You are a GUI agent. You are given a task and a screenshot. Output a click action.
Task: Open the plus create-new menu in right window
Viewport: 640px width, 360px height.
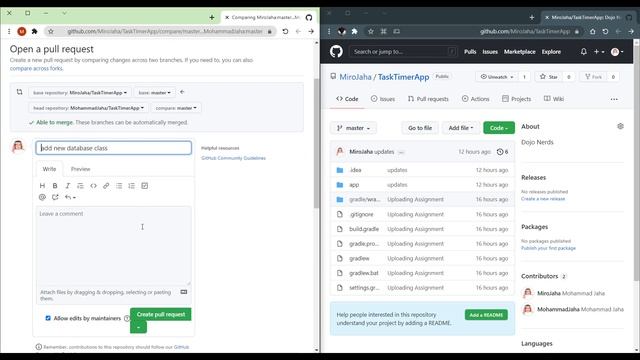(x=599, y=52)
